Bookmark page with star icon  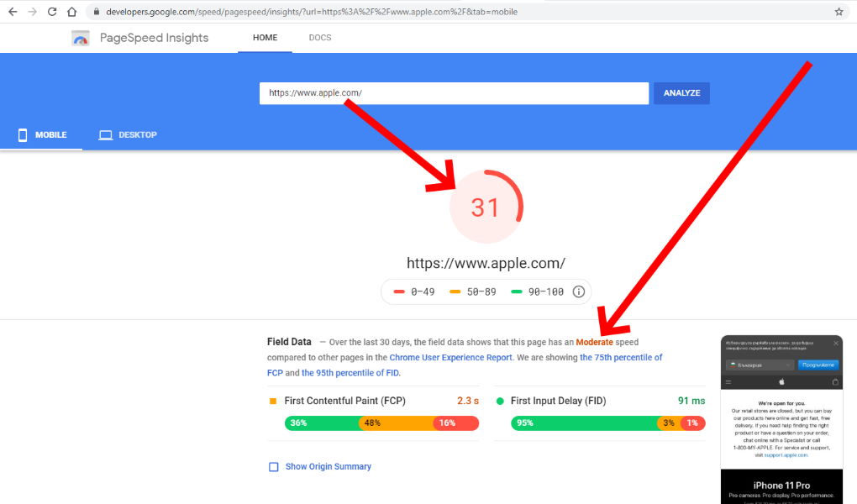pyautogui.click(x=839, y=12)
